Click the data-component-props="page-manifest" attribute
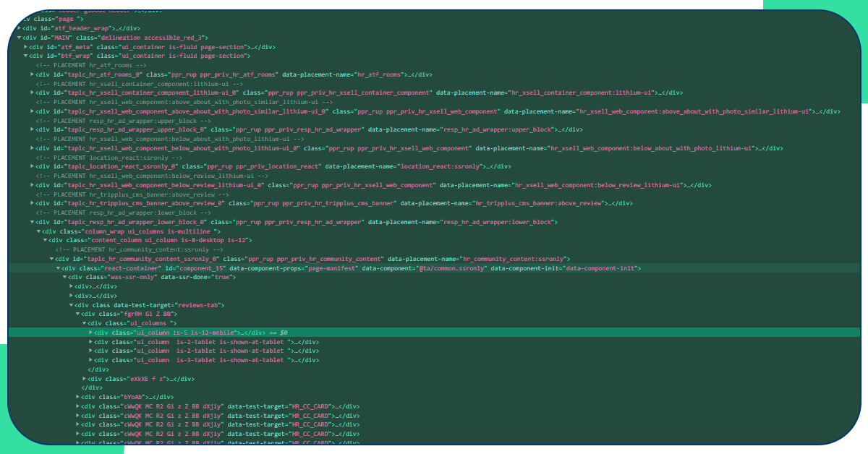The image size is (868, 454). [x=294, y=268]
